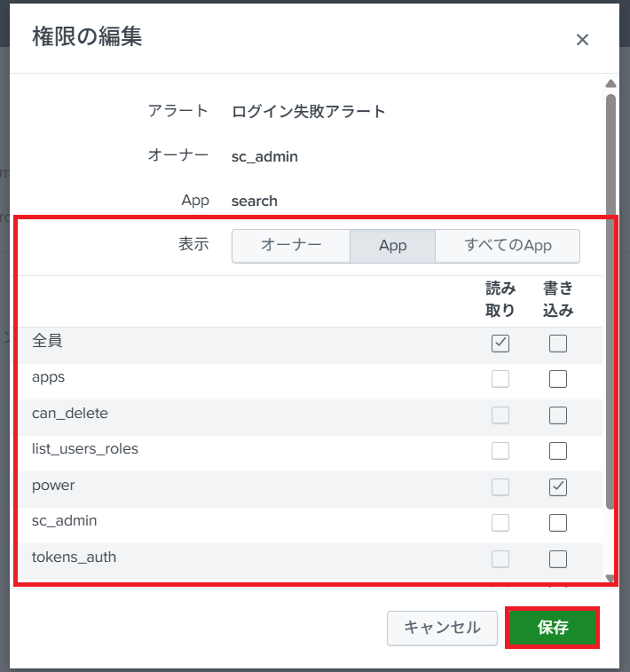Select the オーナー display option
The image size is (630, 672).
coord(291,246)
